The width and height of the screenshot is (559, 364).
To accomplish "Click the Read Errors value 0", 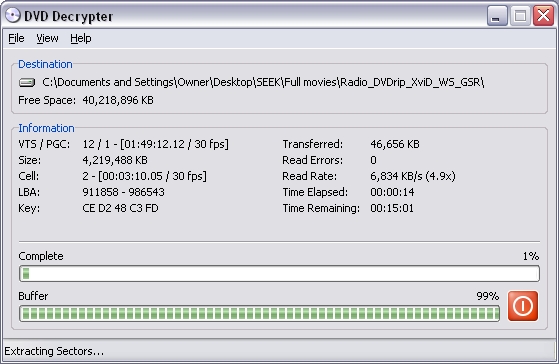I will [x=373, y=160].
